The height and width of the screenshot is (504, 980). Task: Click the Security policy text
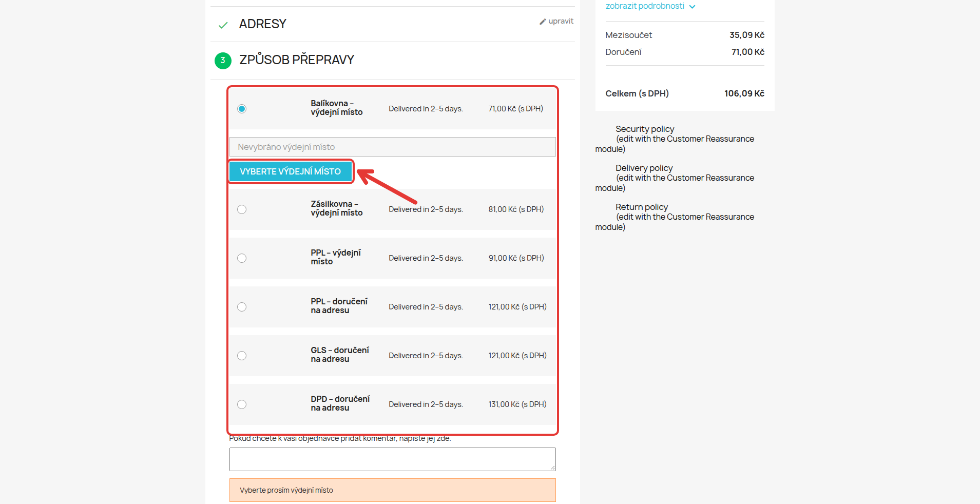tap(645, 129)
